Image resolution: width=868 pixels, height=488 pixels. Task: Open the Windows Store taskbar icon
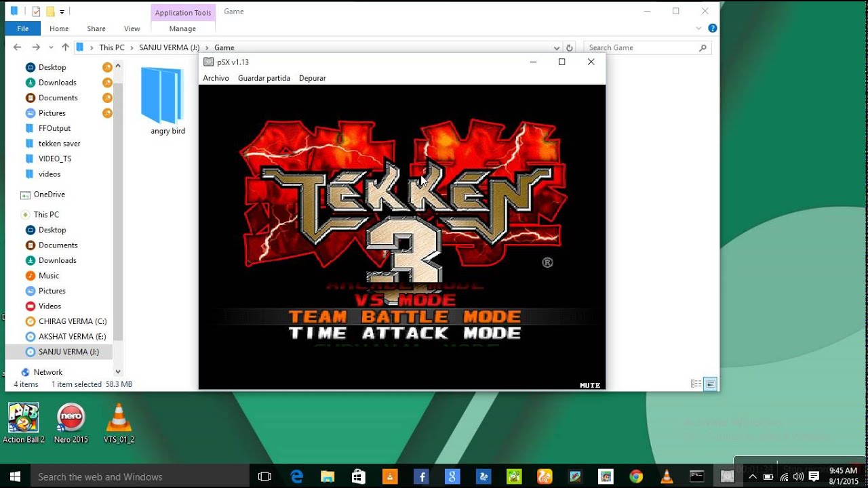tap(359, 476)
